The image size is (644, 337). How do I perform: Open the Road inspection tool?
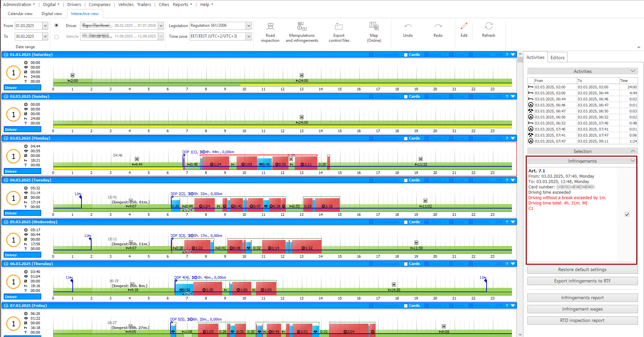point(270,32)
